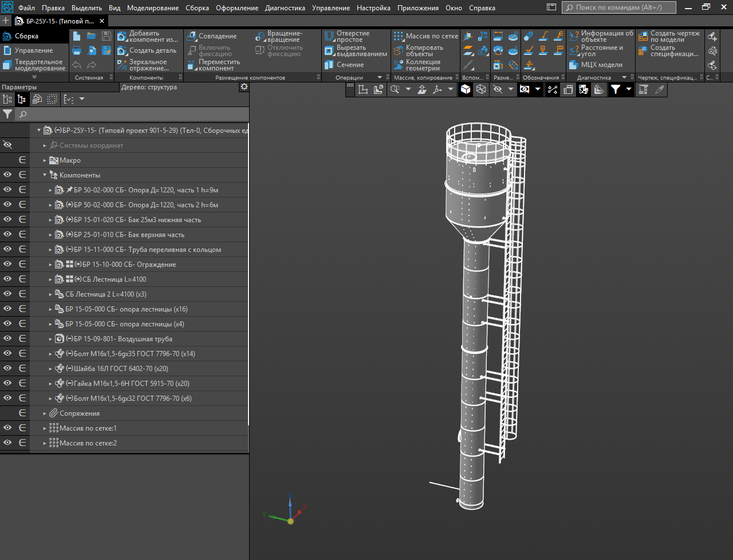The width and height of the screenshot is (733, 560).
Task: Toggle visibility of Бак верхняя часть
Action: [7, 234]
